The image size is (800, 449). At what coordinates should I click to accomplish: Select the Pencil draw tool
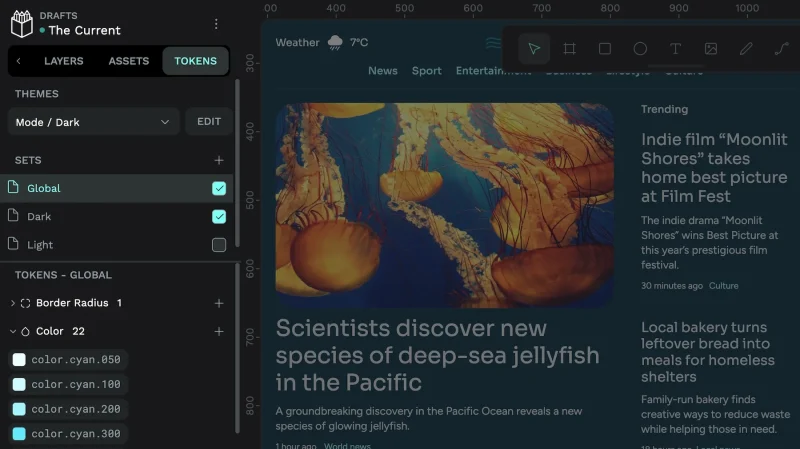point(746,48)
